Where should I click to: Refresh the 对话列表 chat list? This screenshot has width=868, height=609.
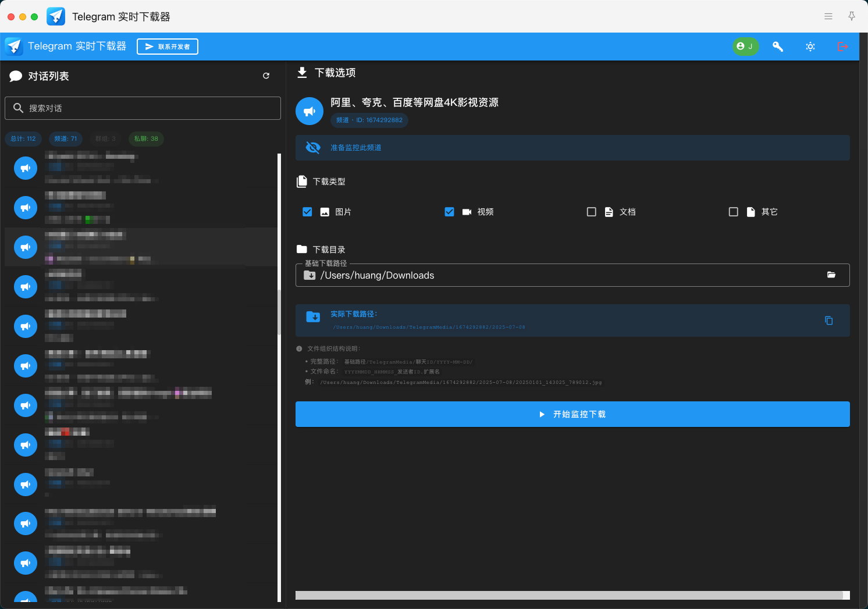coord(266,76)
